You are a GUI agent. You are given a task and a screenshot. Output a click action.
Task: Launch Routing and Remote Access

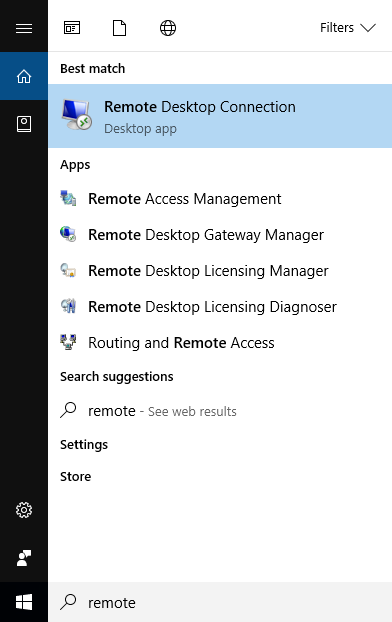coord(220,343)
